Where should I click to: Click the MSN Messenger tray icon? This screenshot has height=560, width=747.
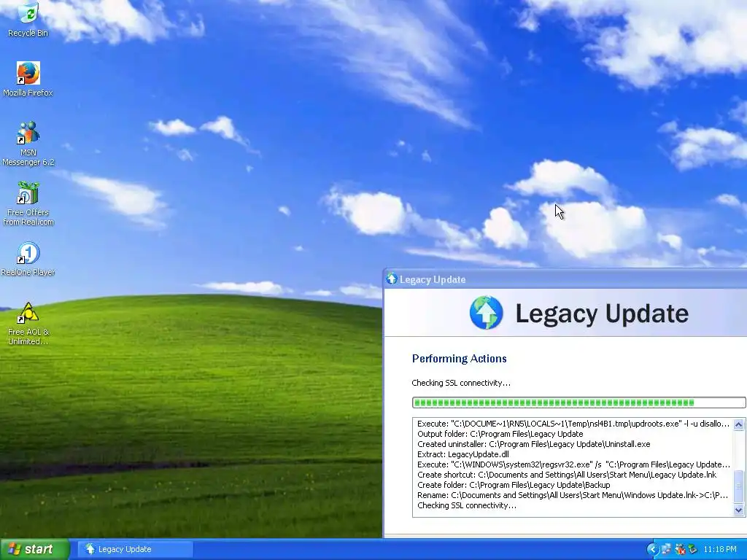point(680,549)
